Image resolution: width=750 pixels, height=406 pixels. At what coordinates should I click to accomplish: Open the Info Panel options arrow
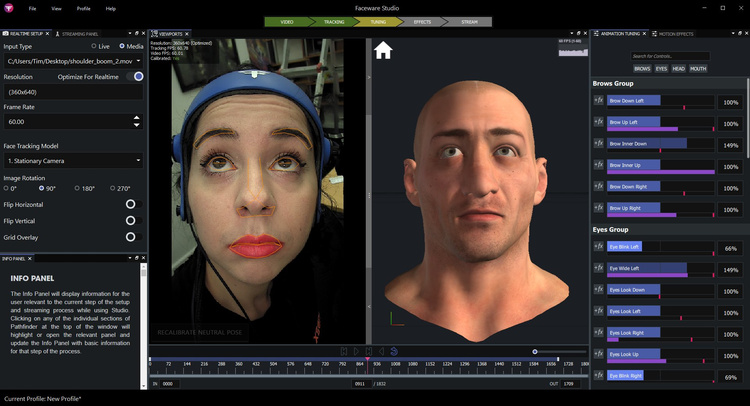pos(130,258)
